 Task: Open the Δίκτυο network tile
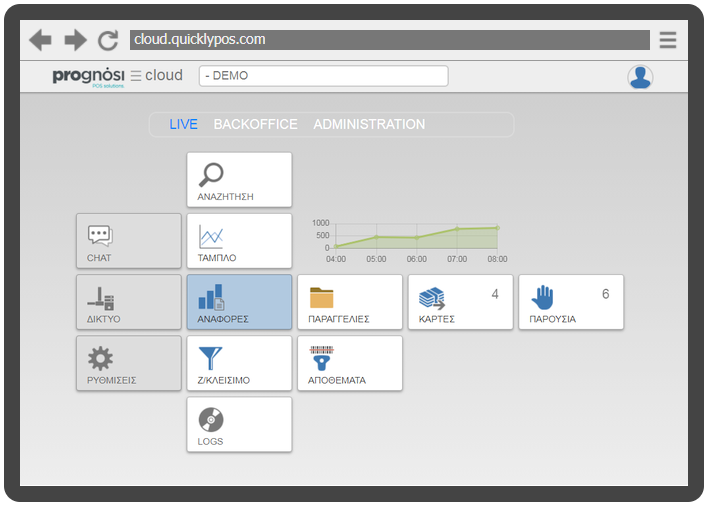point(129,302)
